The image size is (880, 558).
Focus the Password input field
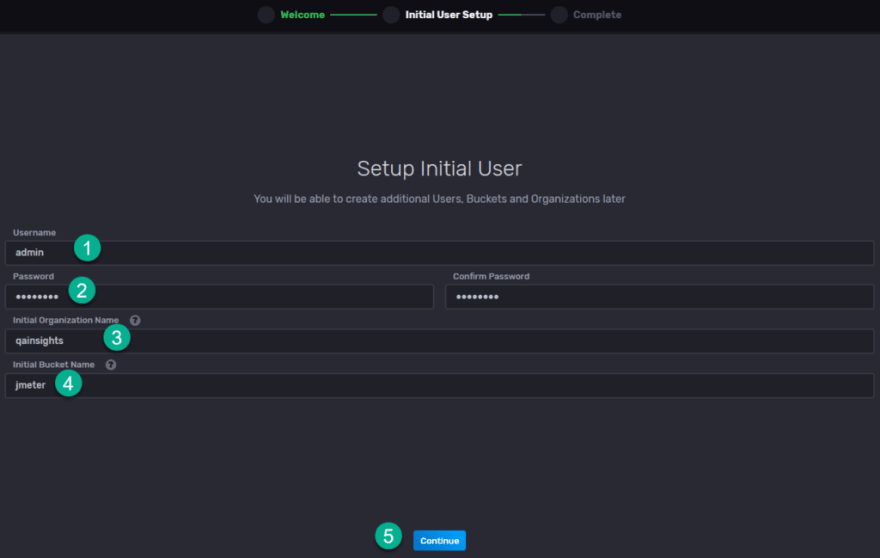(219, 296)
